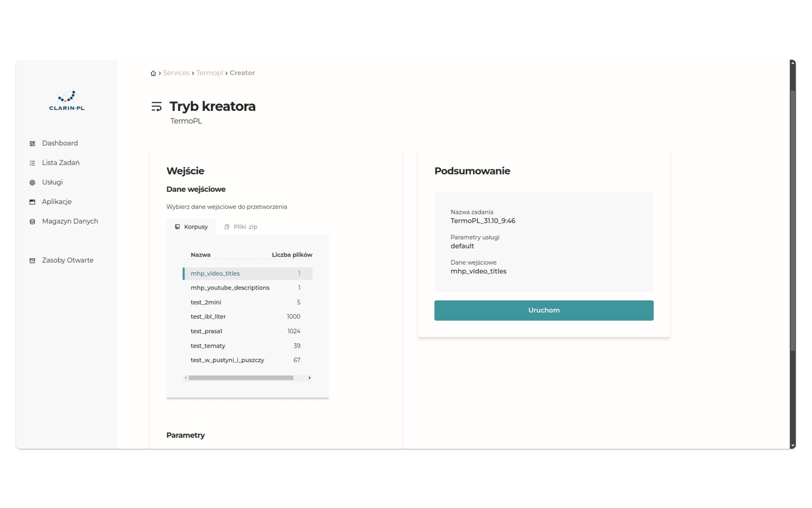Follow the Termopl breadcrumb link
The image size is (812, 508).
[209, 73]
